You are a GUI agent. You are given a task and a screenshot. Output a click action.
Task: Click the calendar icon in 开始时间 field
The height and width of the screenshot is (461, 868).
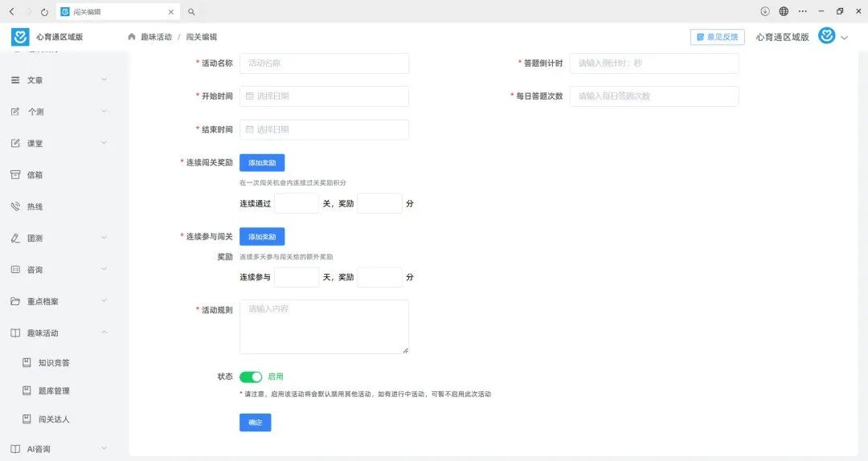(250, 96)
